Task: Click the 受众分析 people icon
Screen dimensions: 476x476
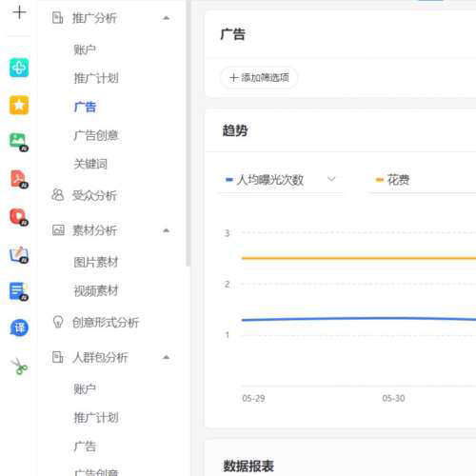Action: [x=58, y=195]
